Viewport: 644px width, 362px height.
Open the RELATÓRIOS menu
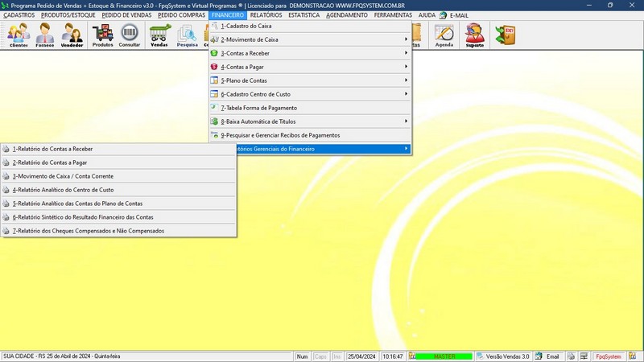click(x=266, y=15)
